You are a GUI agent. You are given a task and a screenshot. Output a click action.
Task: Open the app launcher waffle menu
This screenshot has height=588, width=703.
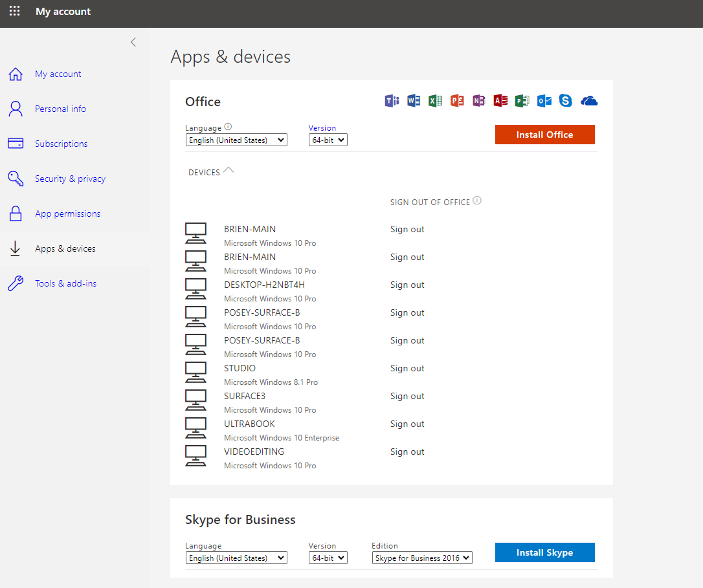[x=14, y=11]
